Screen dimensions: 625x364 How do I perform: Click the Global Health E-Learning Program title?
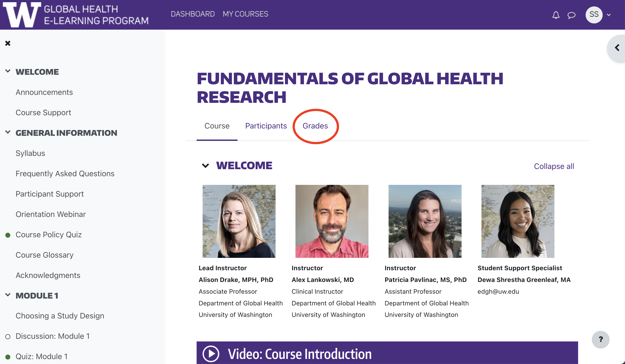click(96, 15)
